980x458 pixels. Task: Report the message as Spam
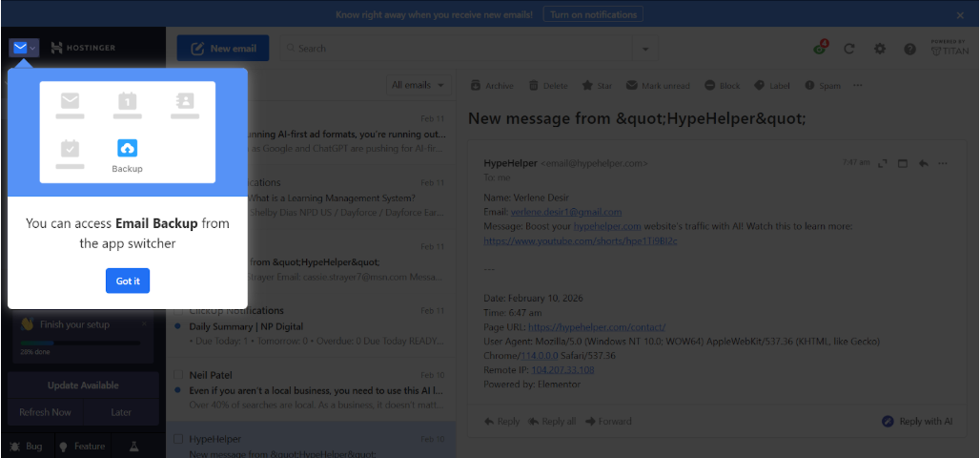823,86
